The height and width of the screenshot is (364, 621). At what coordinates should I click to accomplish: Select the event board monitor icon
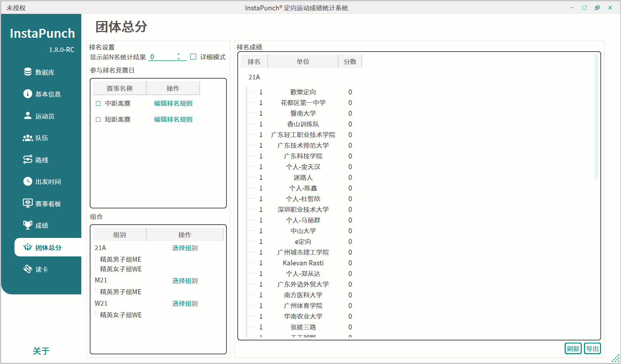[x=28, y=203]
